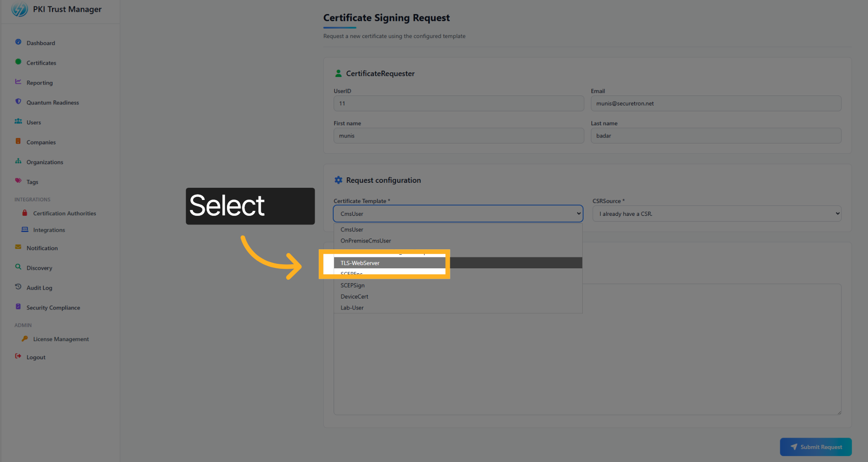Click the Last name input field
Screen dimensions: 868x462
716,135
